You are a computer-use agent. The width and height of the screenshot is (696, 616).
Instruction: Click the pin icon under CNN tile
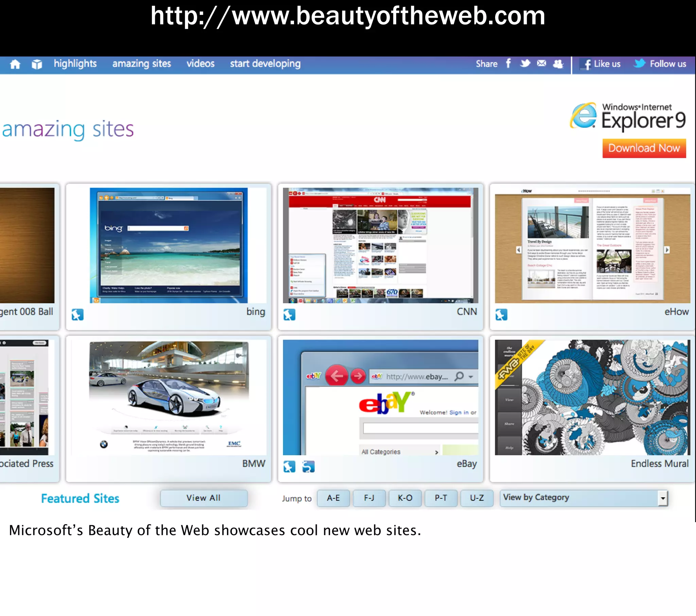pyautogui.click(x=290, y=314)
